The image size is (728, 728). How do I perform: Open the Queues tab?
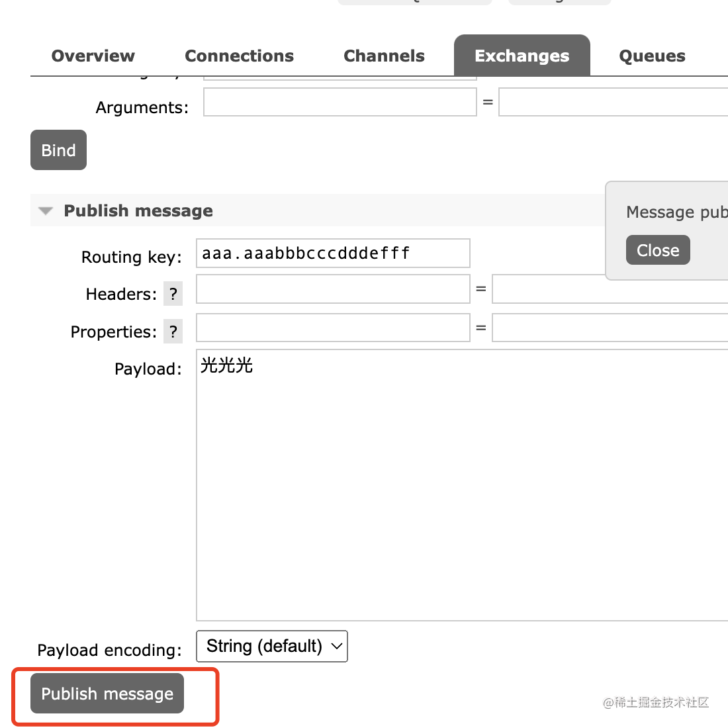(652, 56)
